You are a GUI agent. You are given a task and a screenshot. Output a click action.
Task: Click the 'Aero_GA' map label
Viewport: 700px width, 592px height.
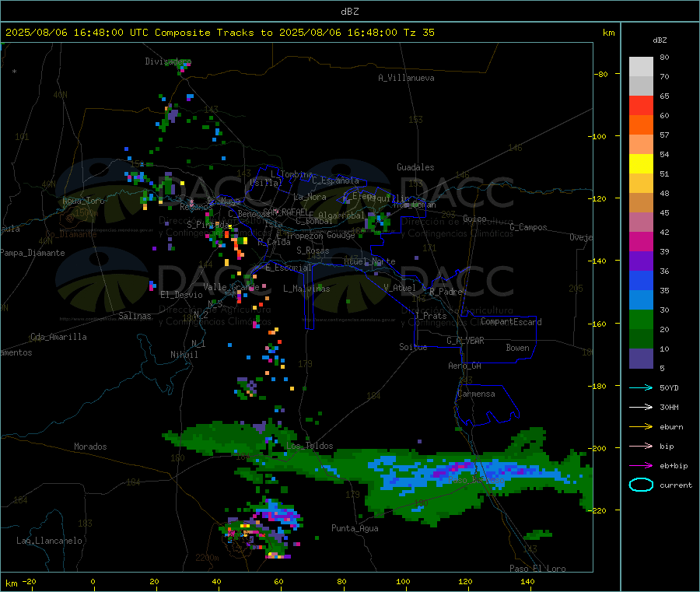point(465,366)
